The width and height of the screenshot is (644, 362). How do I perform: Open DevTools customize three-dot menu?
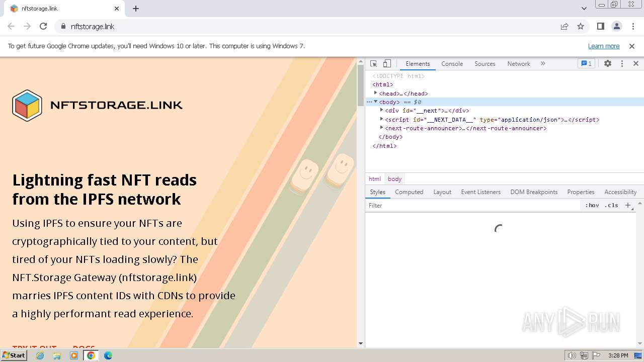pyautogui.click(x=622, y=63)
